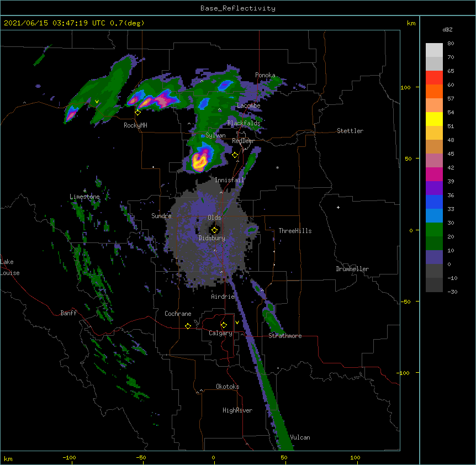Click the -50 tick on the right axis

click(405, 302)
